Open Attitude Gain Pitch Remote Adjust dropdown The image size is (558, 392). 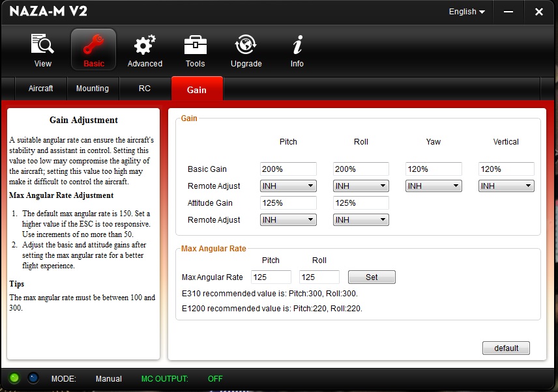(288, 220)
